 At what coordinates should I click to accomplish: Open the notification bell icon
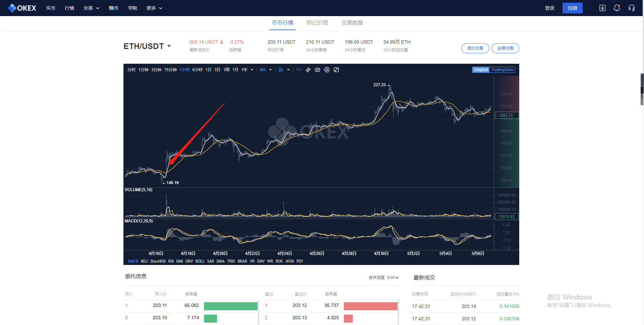tap(616, 8)
